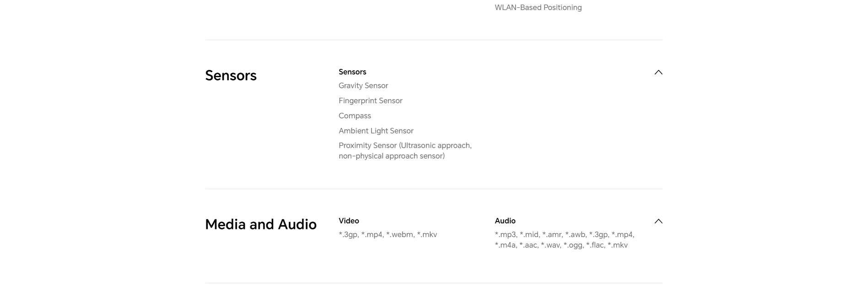Click the Fingerprint Sensor entry
The image size is (868, 302).
tap(371, 101)
